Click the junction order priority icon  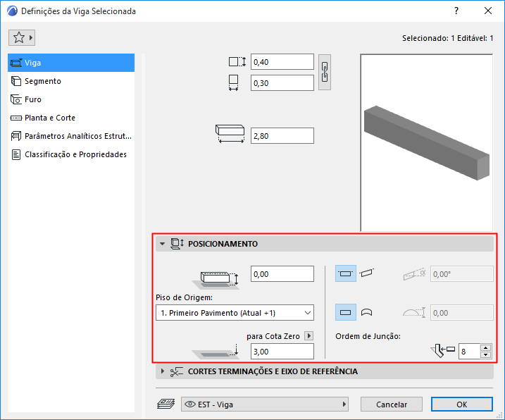click(442, 351)
